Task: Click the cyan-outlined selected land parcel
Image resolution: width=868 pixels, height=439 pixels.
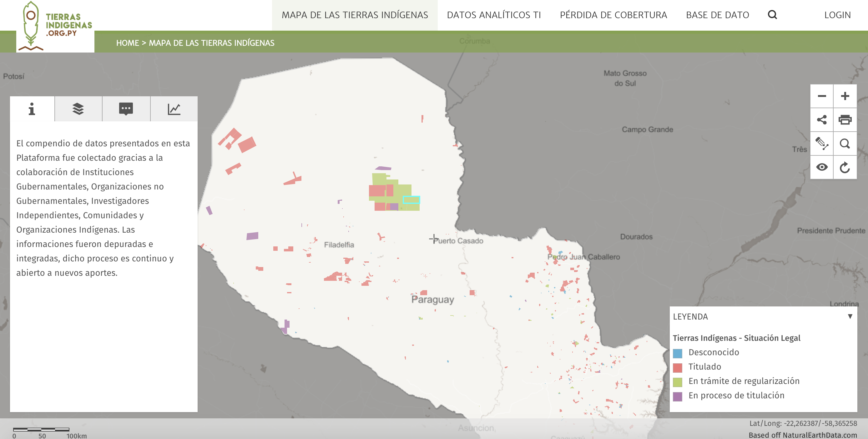Action: click(x=411, y=200)
